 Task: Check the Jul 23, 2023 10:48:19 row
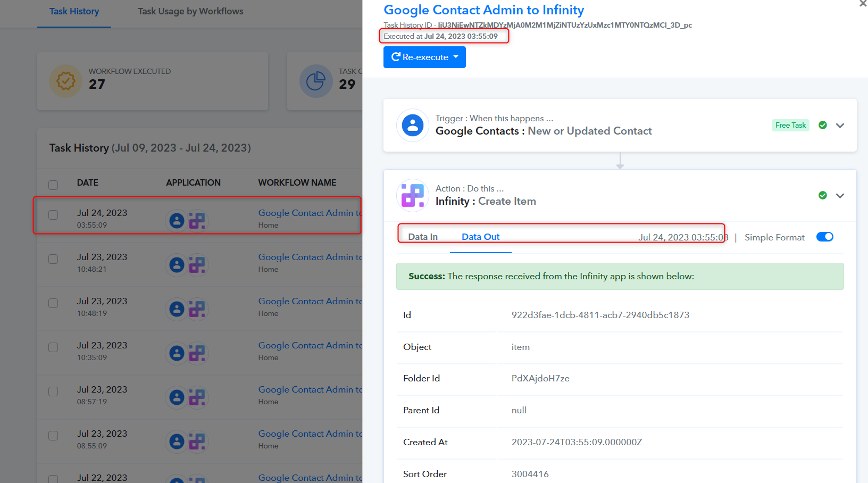[x=53, y=303]
